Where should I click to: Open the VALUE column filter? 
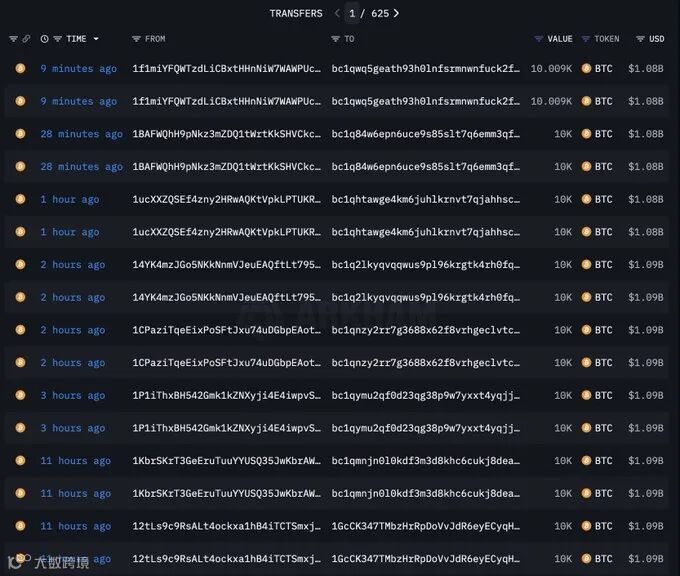(539, 39)
